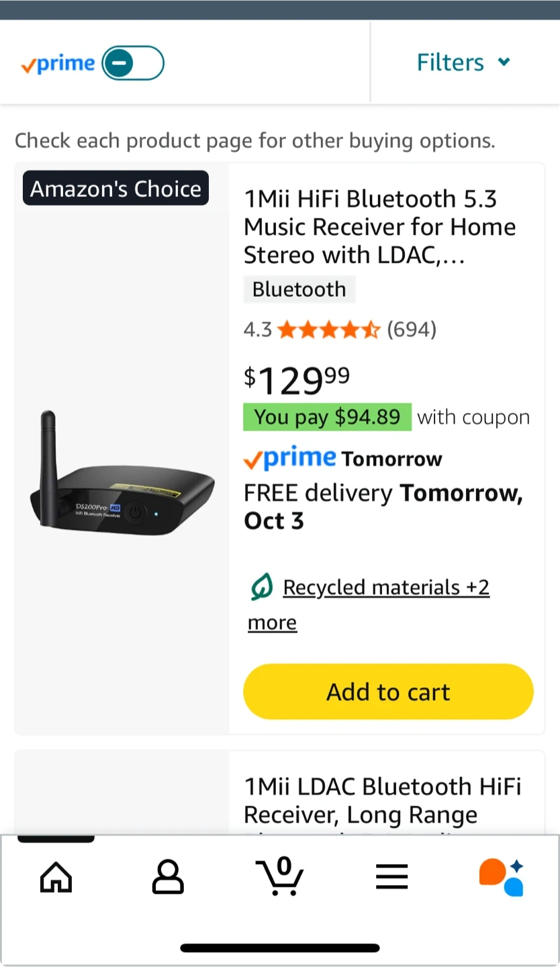Add the 1Mii receiver to cart
This screenshot has height=967, width=560.
388,692
